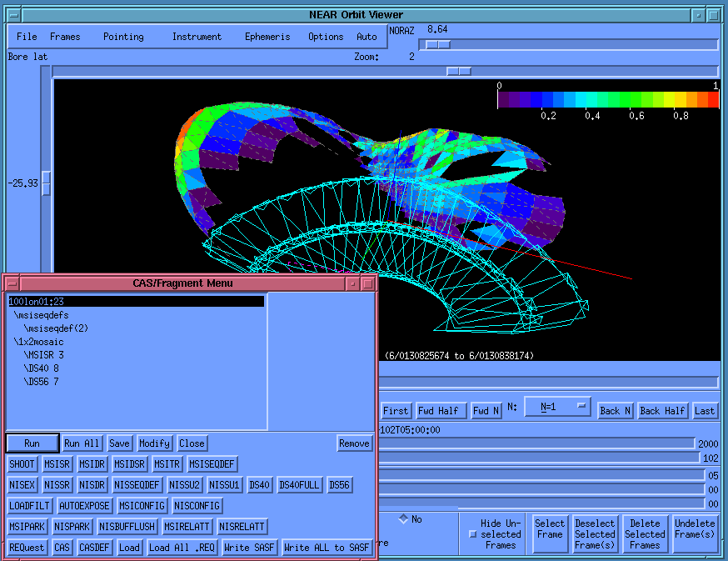The width and height of the screenshot is (728, 561).
Task: Click Deselect Selected Frame(s) button
Action: click(x=595, y=533)
